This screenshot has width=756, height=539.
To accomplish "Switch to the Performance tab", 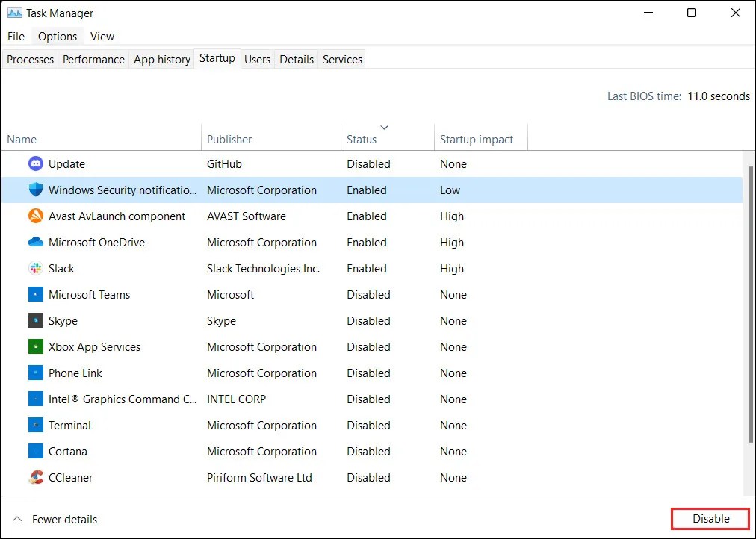I will click(93, 59).
